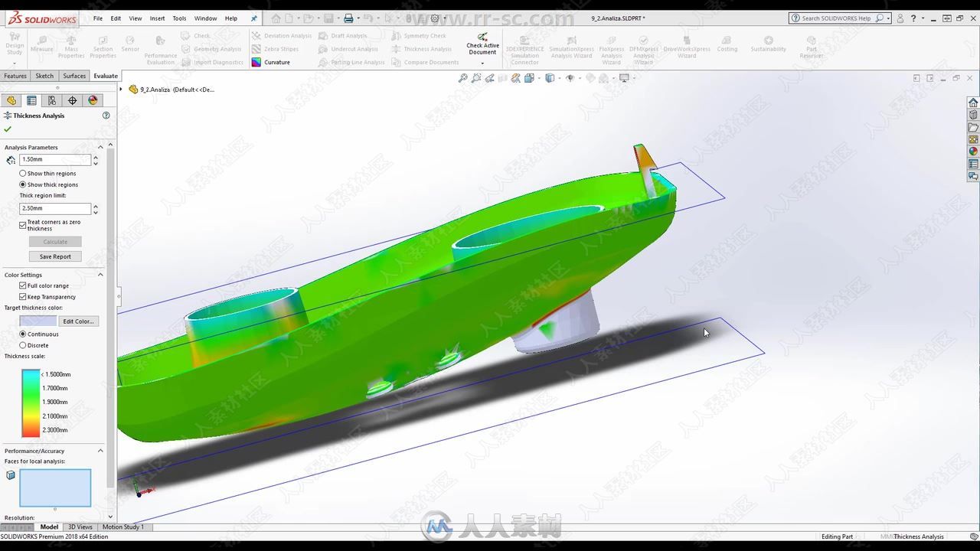The image size is (980, 551).
Task: Click the Edit Color button
Action: 79,321
